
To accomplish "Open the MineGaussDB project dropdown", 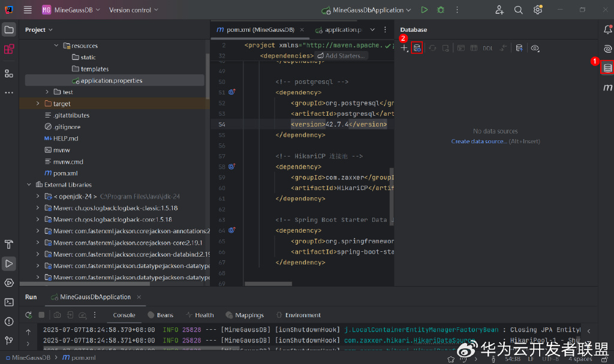I will (71, 10).
